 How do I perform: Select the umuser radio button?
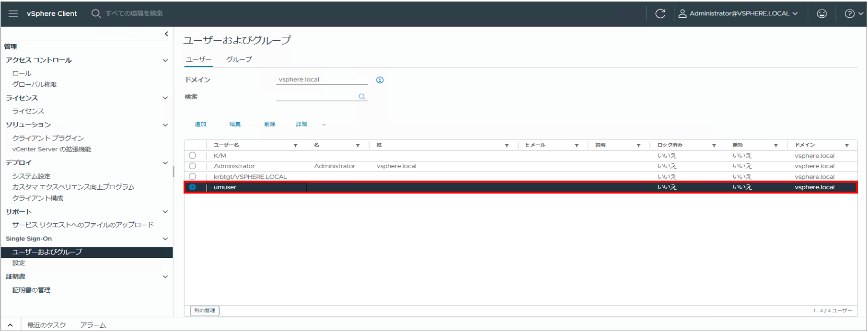[192, 187]
